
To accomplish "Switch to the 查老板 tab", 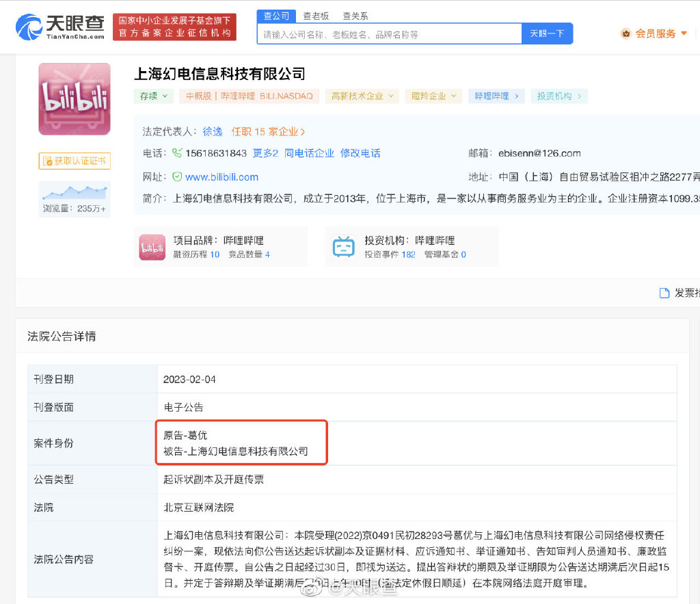I will tap(316, 16).
